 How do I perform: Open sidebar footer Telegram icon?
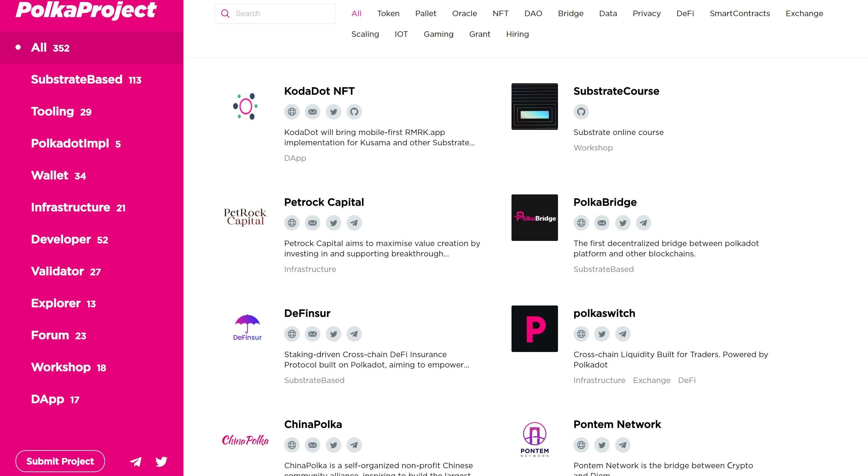click(x=136, y=461)
